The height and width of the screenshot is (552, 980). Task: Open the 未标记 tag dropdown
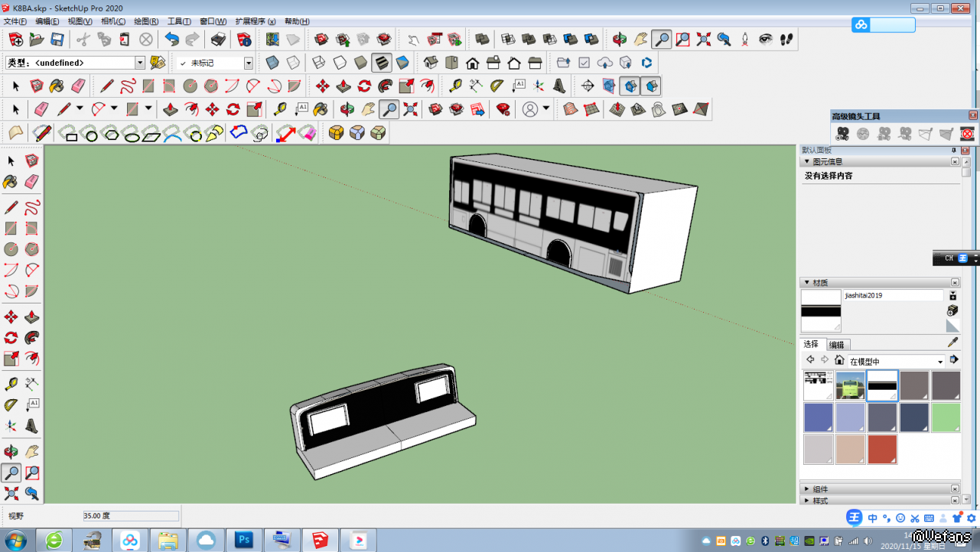[x=249, y=63]
